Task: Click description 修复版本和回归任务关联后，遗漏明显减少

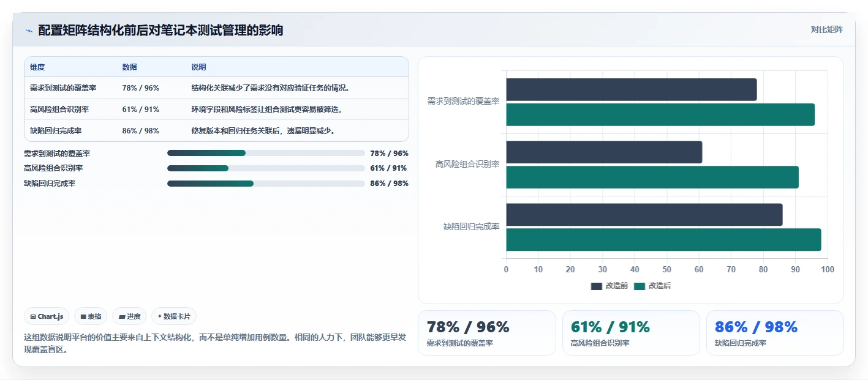Action: tap(263, 130)
